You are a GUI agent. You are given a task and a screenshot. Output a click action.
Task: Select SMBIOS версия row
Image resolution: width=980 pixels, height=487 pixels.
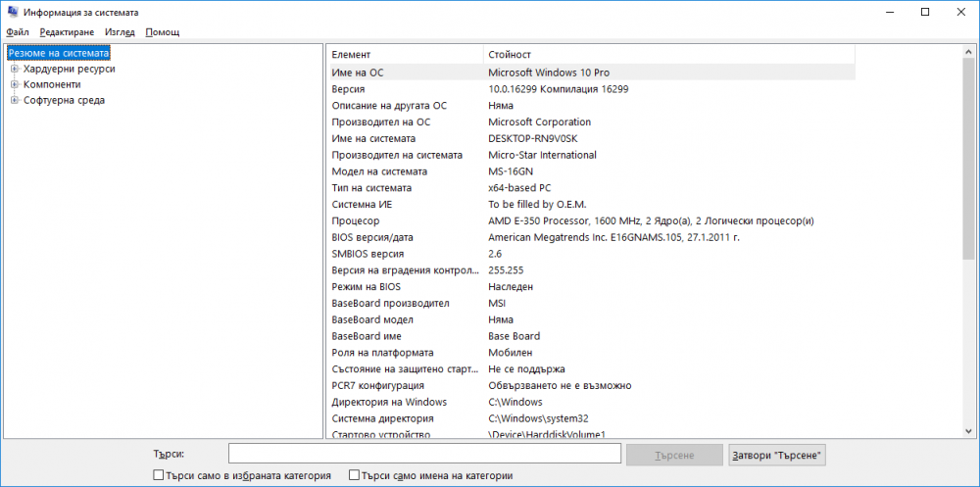591,254
